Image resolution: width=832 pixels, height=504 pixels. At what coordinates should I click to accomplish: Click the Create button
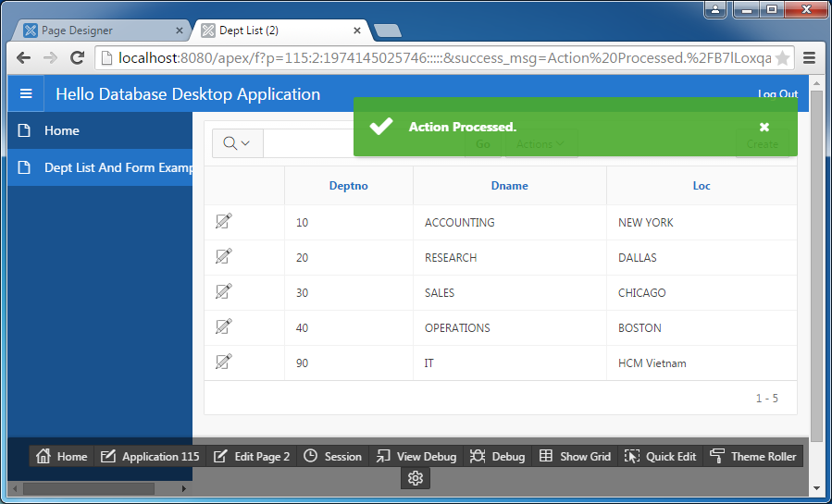coord(763,144)
